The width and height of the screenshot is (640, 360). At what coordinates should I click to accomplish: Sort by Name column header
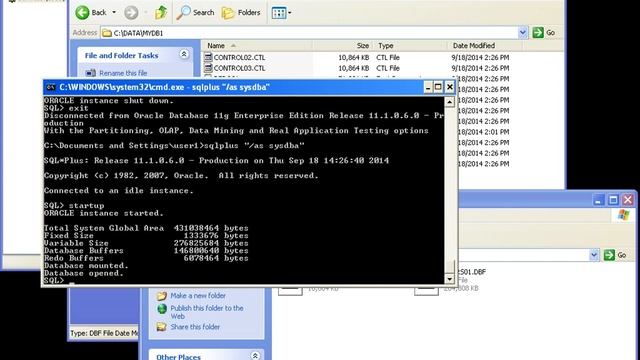[257, 46]
